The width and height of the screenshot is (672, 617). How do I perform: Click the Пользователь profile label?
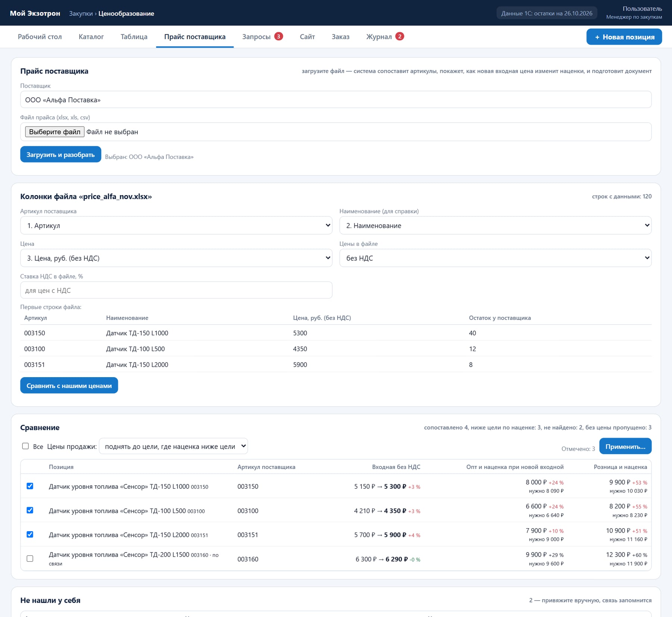[x=642, y=9]
